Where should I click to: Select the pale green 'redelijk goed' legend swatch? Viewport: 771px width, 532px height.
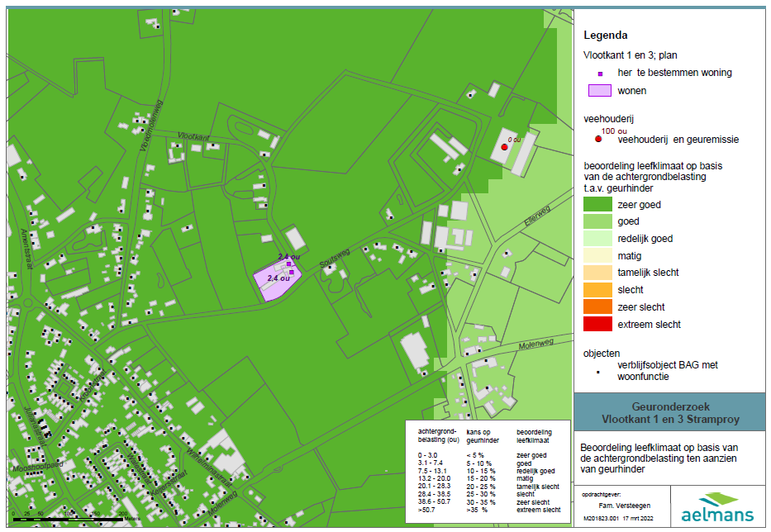(x=597, y=239)
